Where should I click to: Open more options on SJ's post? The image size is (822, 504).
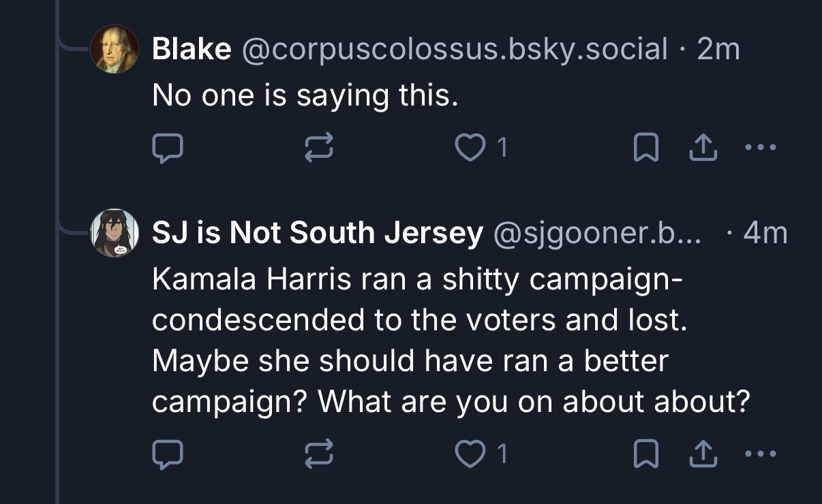761,453
